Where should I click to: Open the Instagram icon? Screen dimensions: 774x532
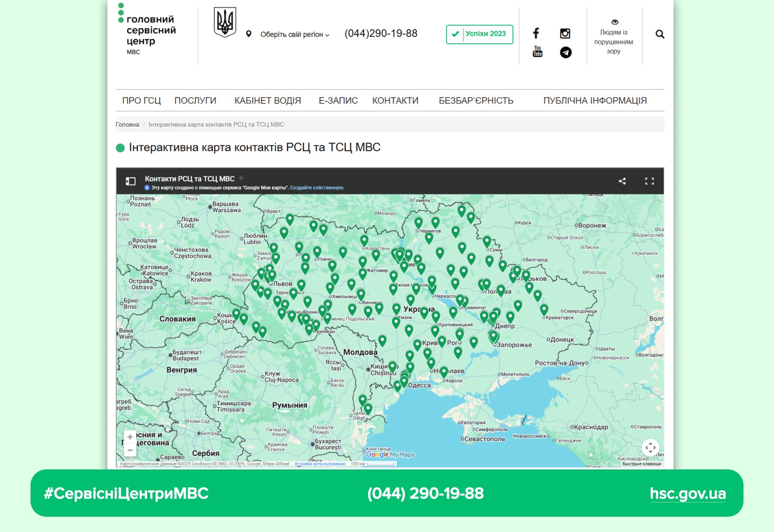click(565, 33)
